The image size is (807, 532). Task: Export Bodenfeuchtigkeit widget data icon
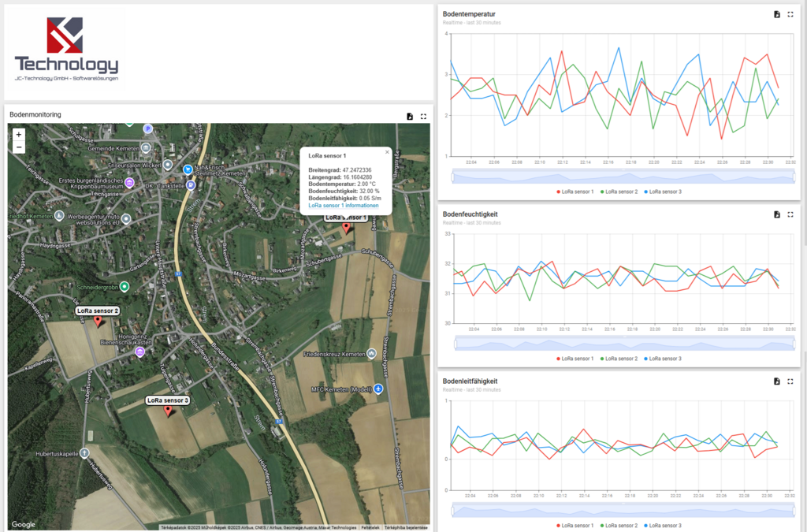tap(777, 214)
